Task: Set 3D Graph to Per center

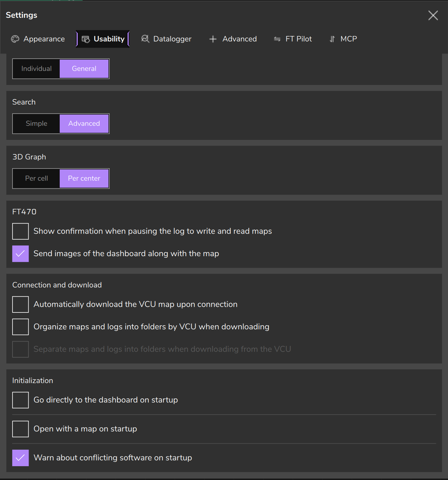Action: coord(84,179)
